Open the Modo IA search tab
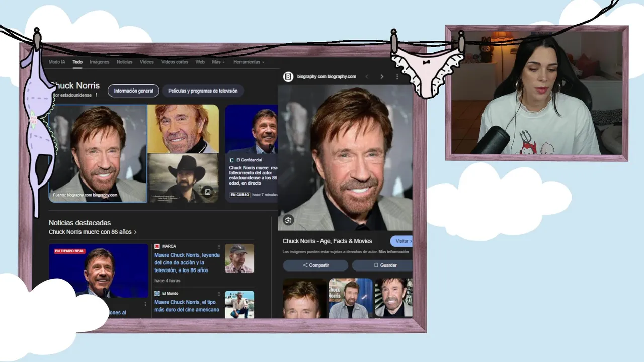644x362 pixels. (x=57, y=62)
